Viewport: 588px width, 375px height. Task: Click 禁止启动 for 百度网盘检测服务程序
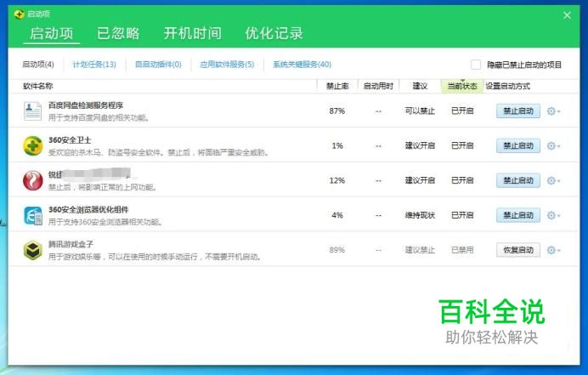pos(518,111)
